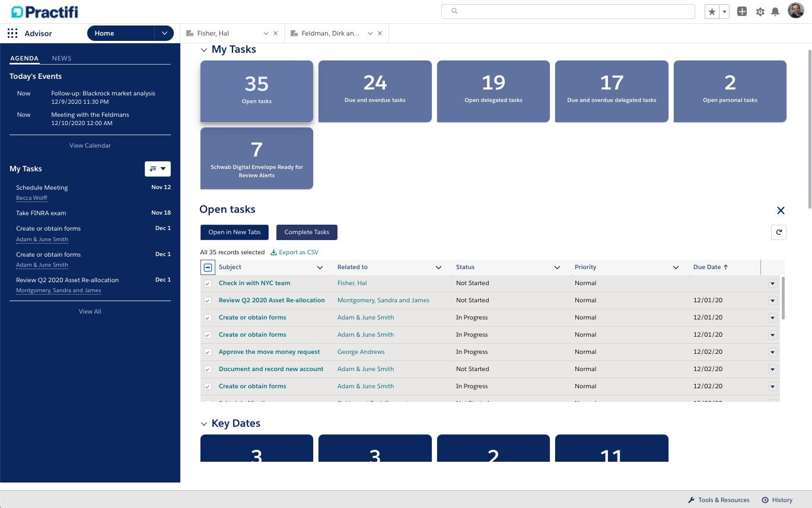The height and width of the screenshot is (508, 812).
Task: Open Related to column menu chevron
Action: coord(439,267)
